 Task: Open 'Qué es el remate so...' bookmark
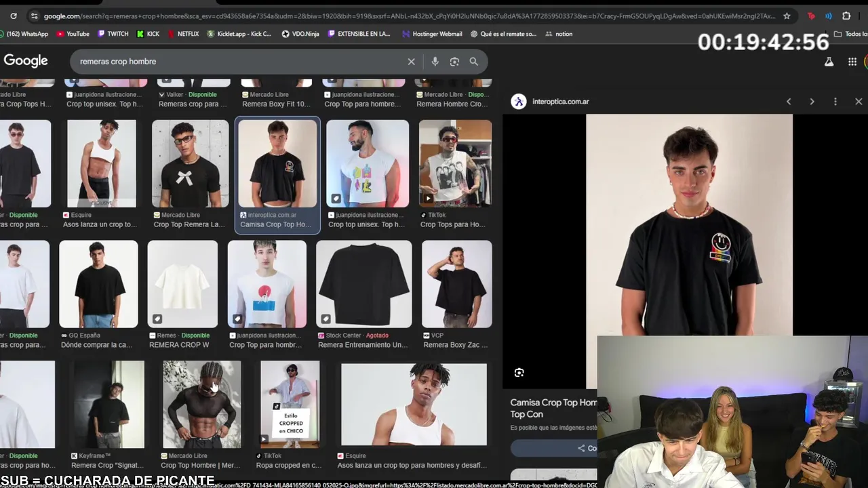pyautogui.click(x=503, y=34)
